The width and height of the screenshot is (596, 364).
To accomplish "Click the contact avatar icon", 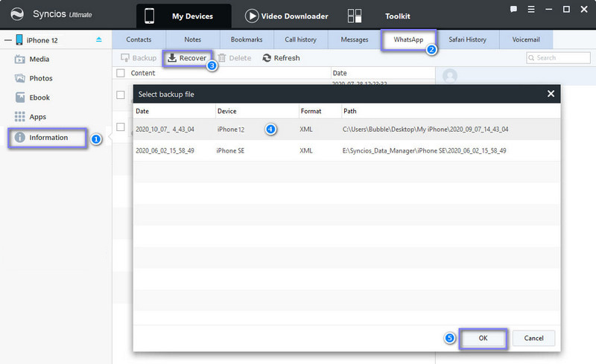I will (450, 76).
